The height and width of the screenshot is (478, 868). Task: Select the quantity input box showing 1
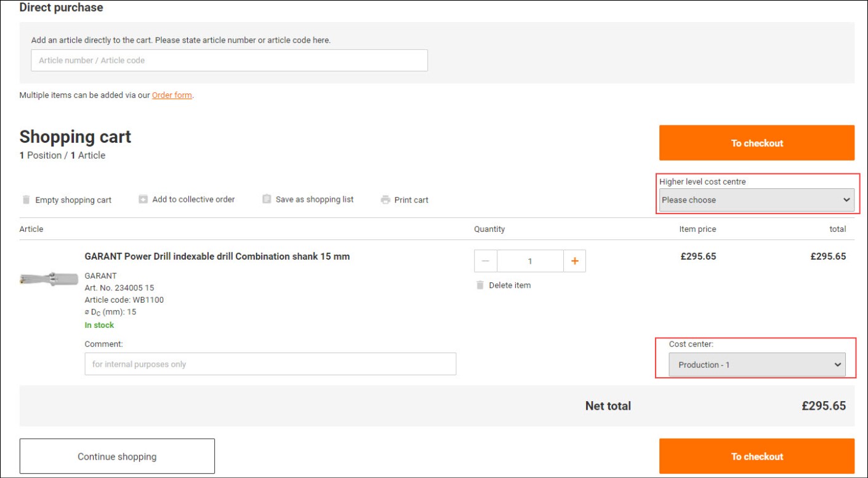click(530, 261)
